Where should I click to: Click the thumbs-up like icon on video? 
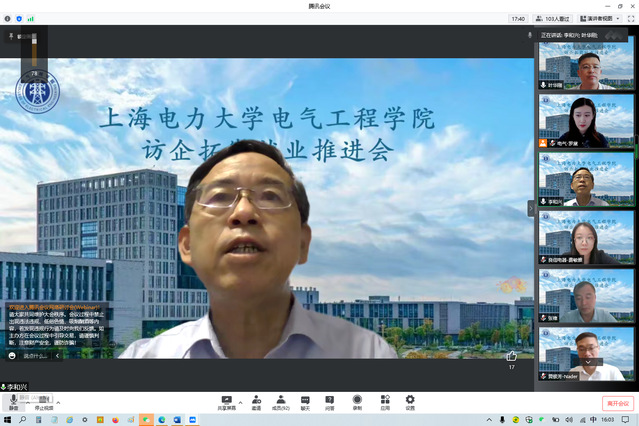[x=512, y=355]
